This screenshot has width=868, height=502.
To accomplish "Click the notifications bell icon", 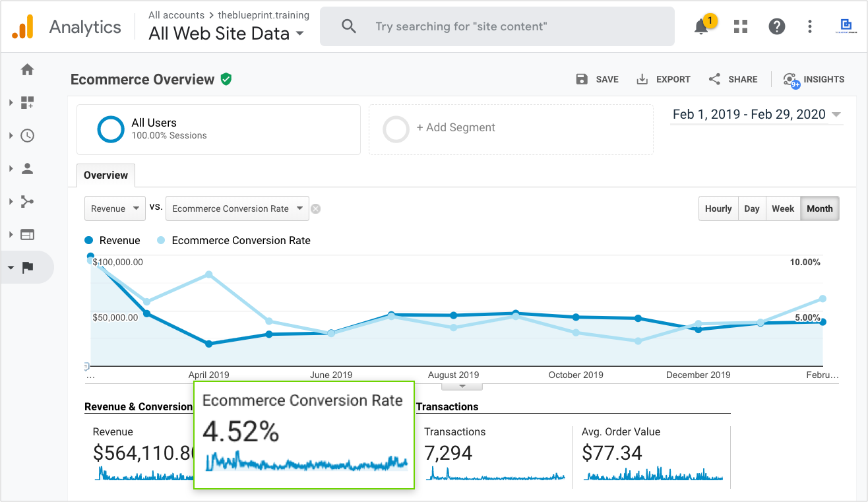I will click(701, 26).
